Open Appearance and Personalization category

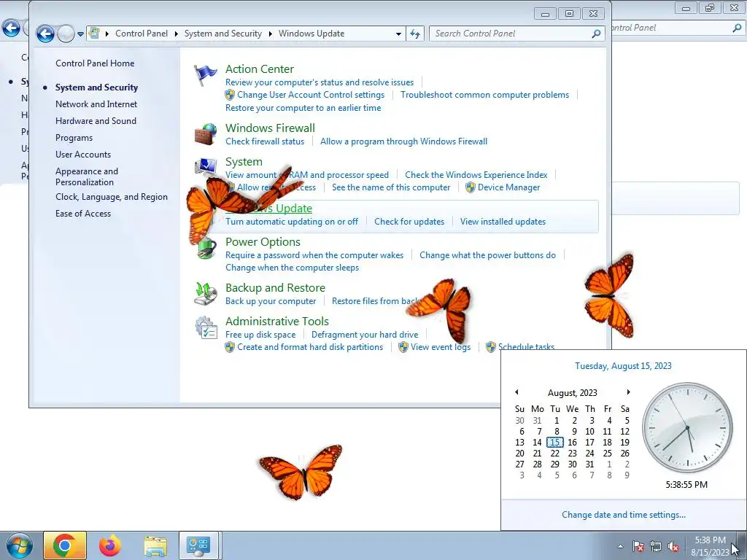pos(87,176)
